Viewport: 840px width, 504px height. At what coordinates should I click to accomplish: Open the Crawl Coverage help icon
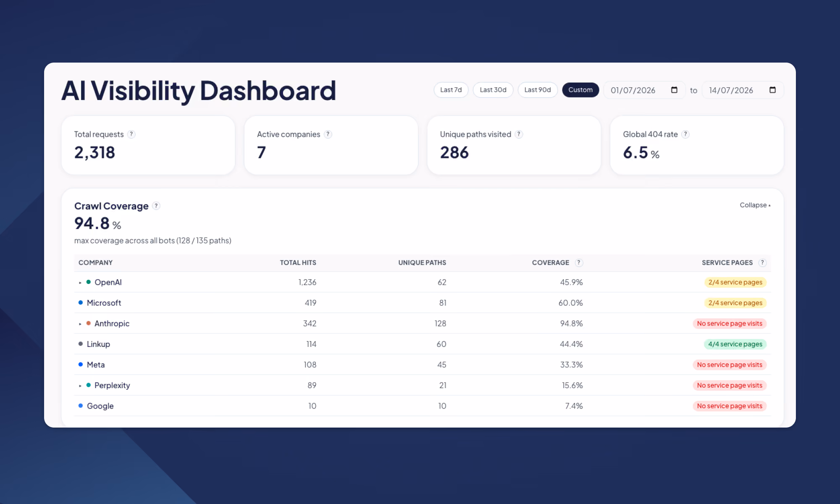pyautogui.click(x=156, y=206)
